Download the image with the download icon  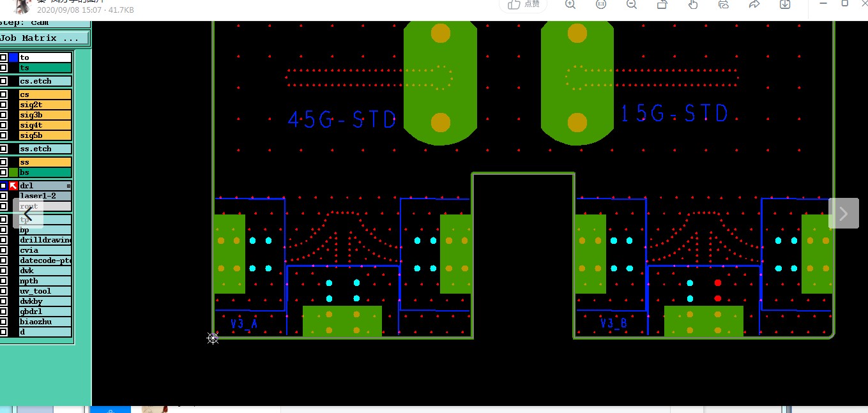point(785,4)
